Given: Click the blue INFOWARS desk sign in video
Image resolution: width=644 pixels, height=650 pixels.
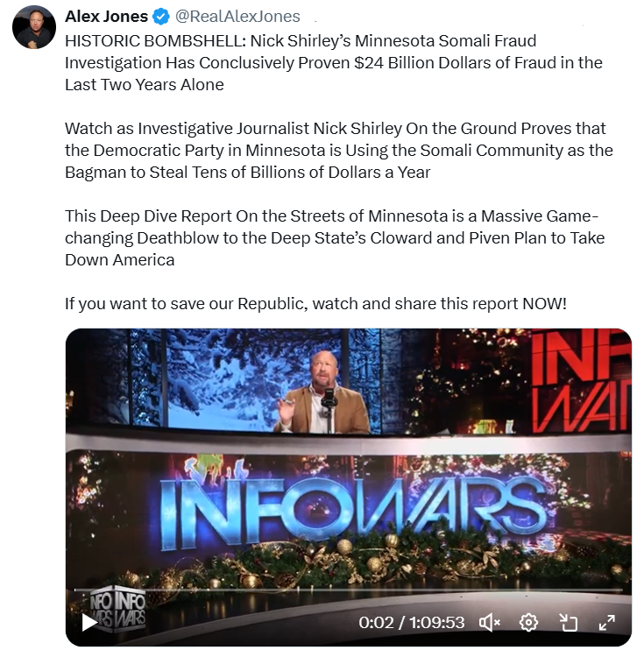Looking at the screenshot, I should pos(352,512).
